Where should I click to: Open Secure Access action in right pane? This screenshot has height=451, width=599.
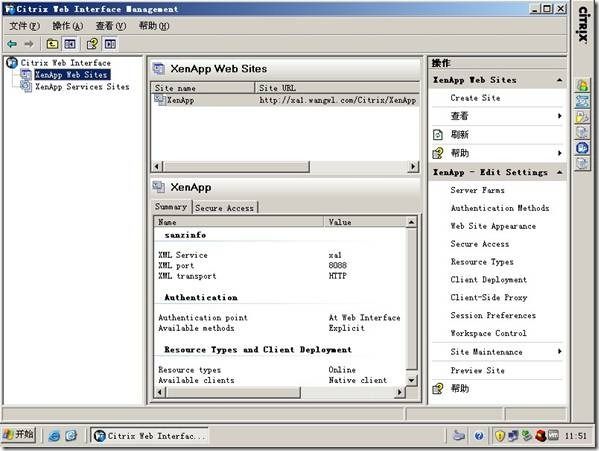(479, 244)
